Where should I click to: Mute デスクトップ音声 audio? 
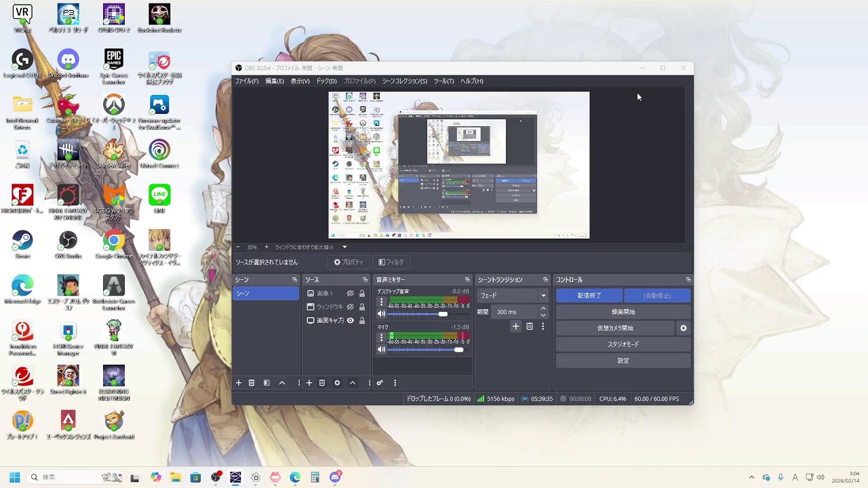coord(381,314)
